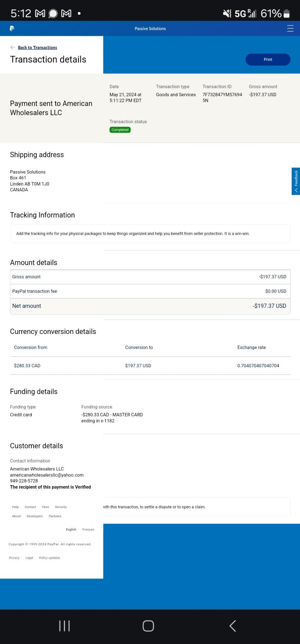Open the Fees footer link
Image resolution: width=300 pixels, height=644 pixels.
[x=45, y=507]
